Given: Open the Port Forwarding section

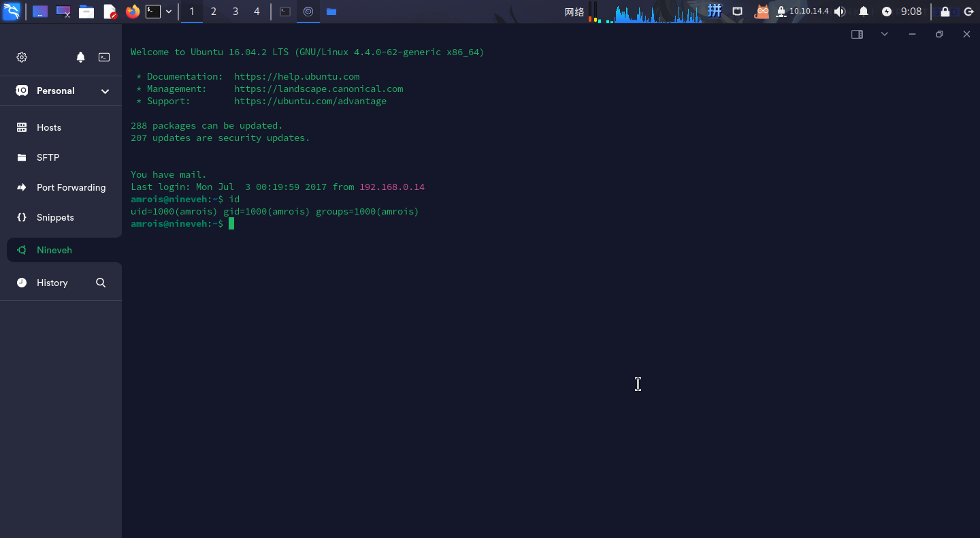Looking at the screenshot, I should tap(71, 187).
